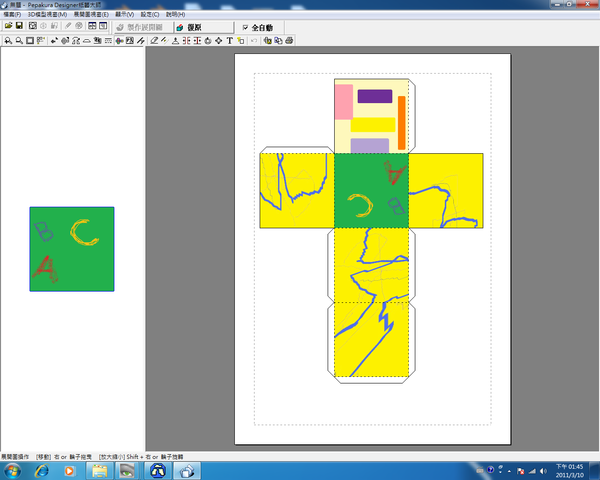The width and height of the screenshot is (600, 480).
Task: Select the zoom in magnifier tool
Action: 8,41
